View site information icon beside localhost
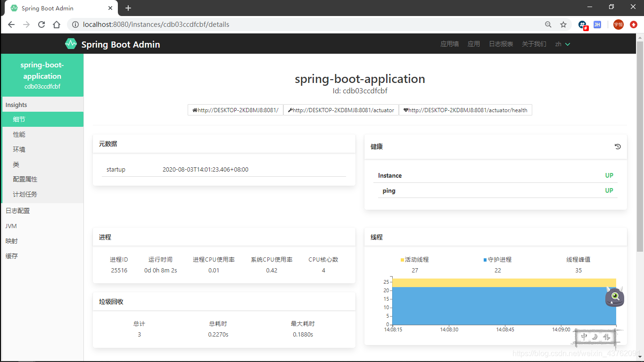Viewport: 644px width, 362px height. click(75, 25)
